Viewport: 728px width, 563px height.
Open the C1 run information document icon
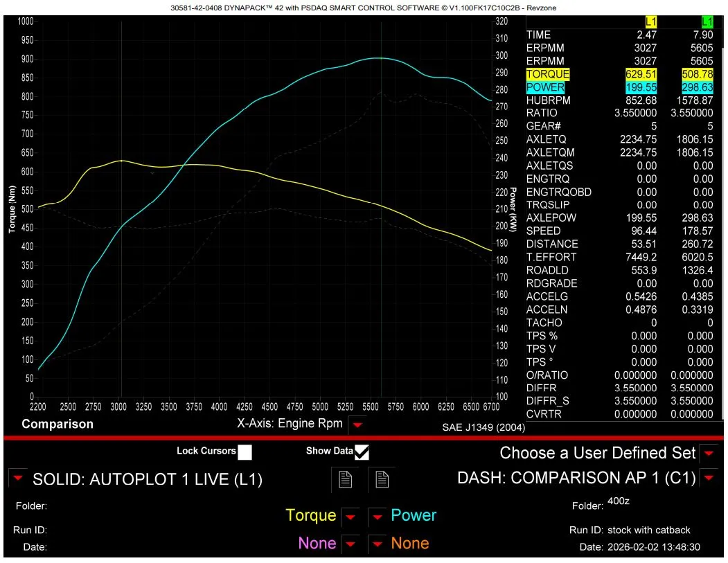coord(382,479)
